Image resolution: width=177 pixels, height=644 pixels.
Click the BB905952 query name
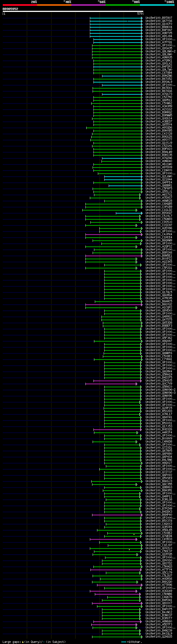point(11,9)
